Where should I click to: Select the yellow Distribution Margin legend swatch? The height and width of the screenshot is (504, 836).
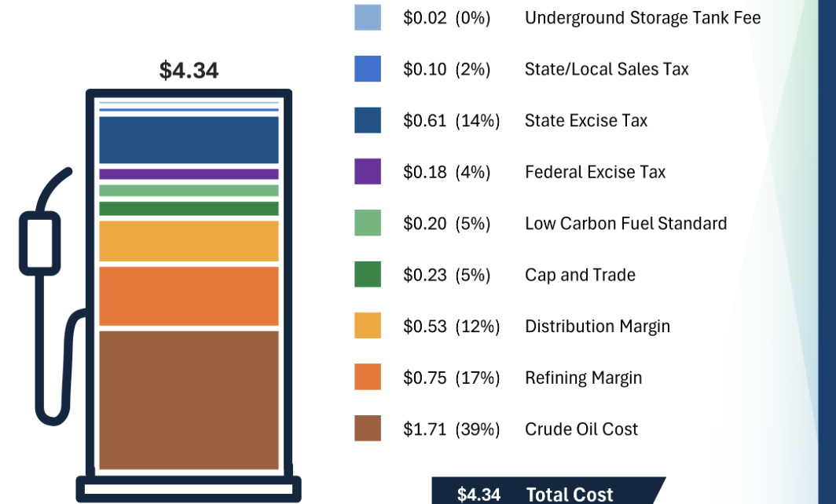pos(368,326)
